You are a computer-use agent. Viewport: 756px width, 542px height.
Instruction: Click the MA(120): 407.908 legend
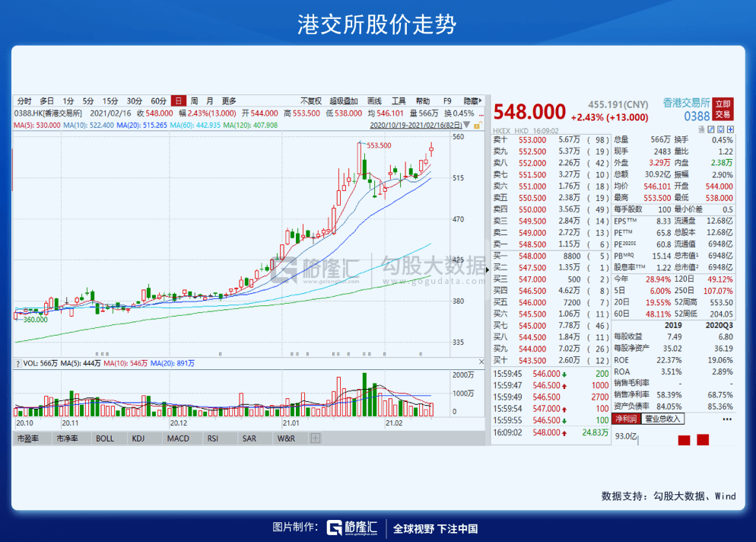point(250,125)
